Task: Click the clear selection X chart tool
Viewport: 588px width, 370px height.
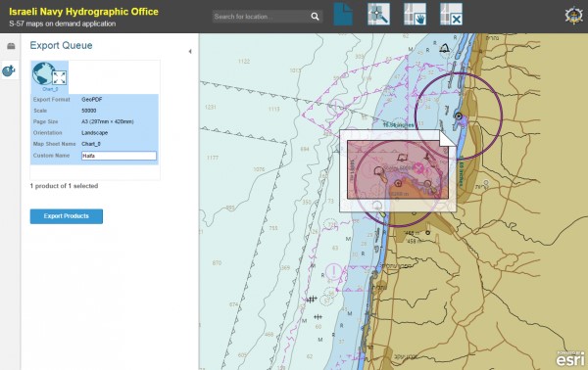Action: point(451,15)
